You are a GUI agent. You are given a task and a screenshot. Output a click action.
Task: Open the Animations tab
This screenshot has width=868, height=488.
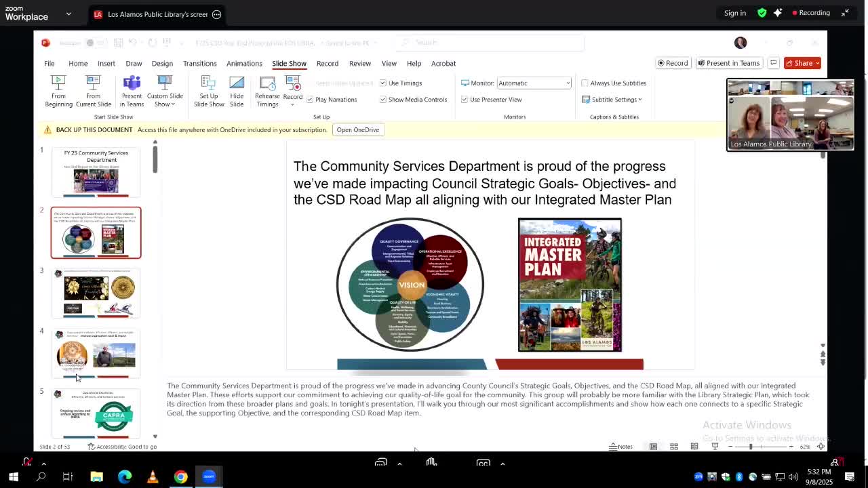click(x=244, y=64)
